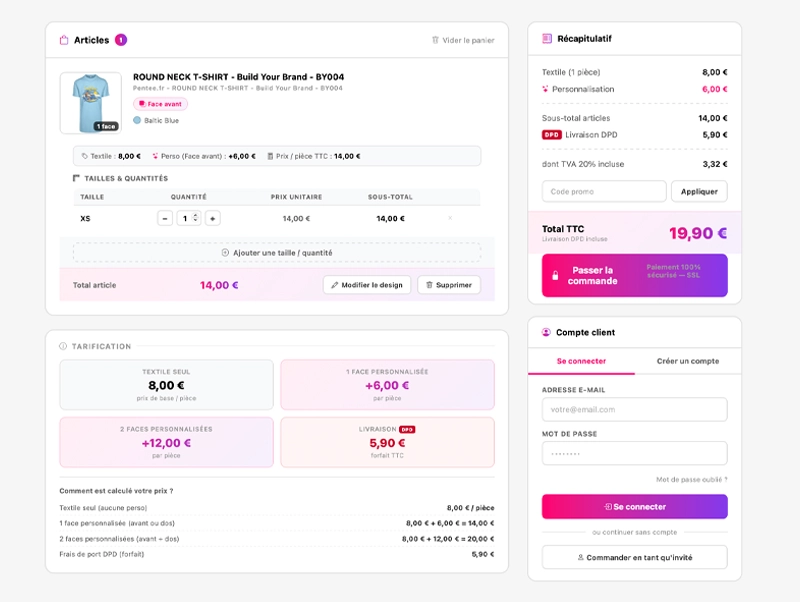Screen dimensions: 800x602
Task: Click the Tailles & Quantités section icon
Action: pyautogui.click(x=76, y=178)
